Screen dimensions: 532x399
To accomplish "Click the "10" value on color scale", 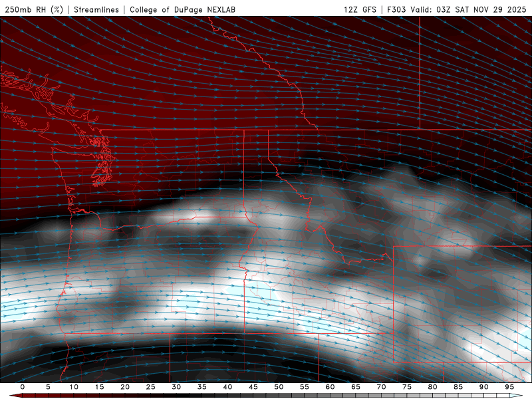I will coord(74,387).
